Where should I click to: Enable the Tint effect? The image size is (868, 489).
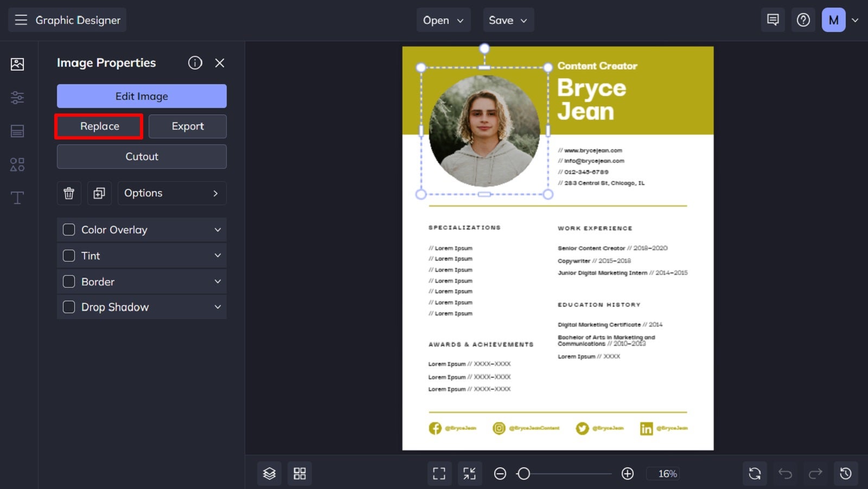[x=69, y=255]
